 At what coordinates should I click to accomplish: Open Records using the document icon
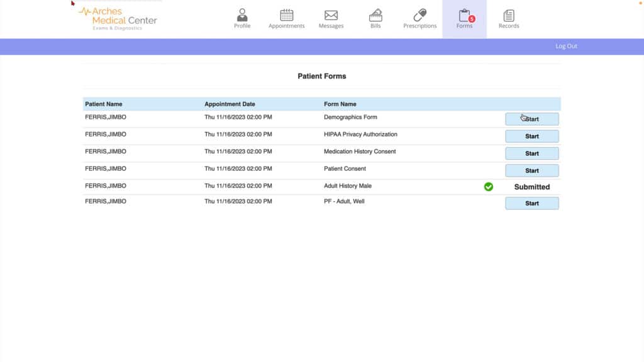pos(508,14)
